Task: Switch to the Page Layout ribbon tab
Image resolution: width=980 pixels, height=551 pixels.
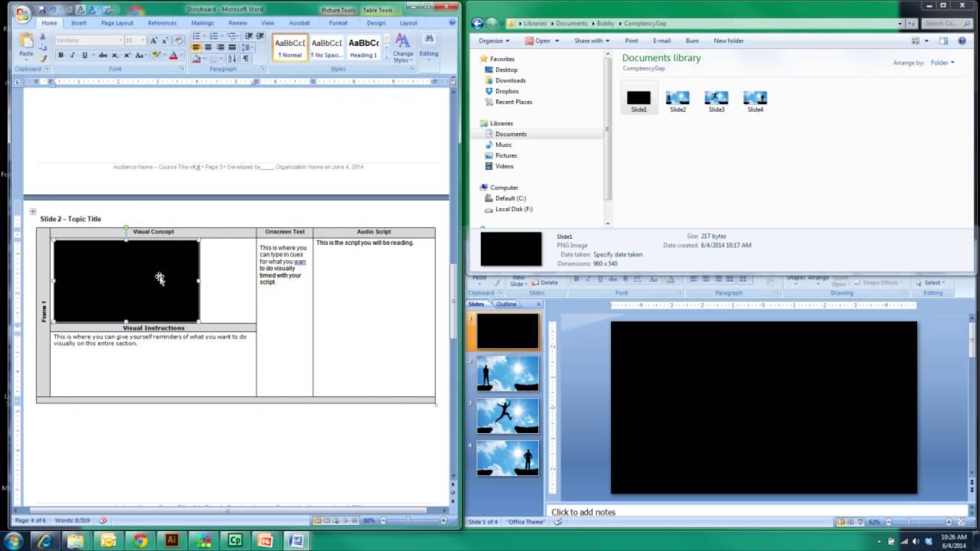Action: tap(117, 23)
